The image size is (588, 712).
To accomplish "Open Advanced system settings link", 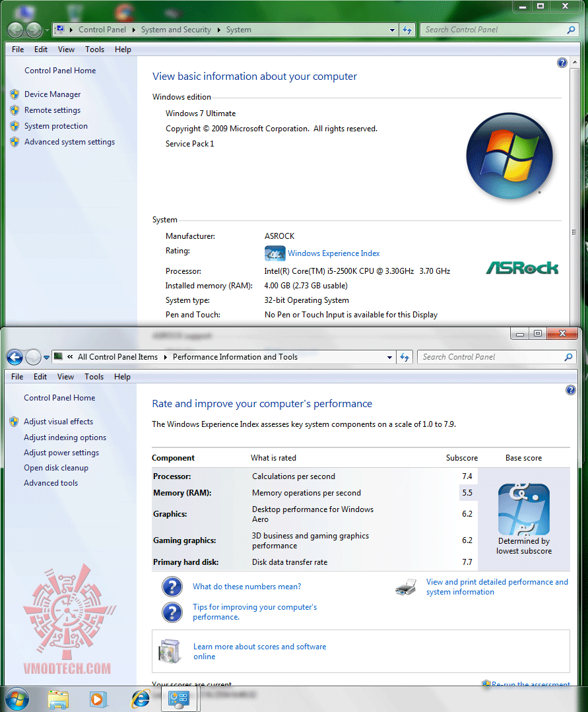I will [69, 142].
